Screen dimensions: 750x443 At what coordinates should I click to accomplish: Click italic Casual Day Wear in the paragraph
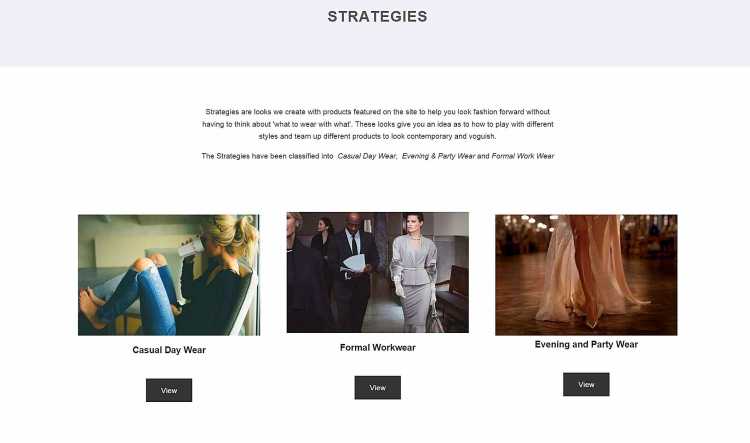[x=367, y=156]
